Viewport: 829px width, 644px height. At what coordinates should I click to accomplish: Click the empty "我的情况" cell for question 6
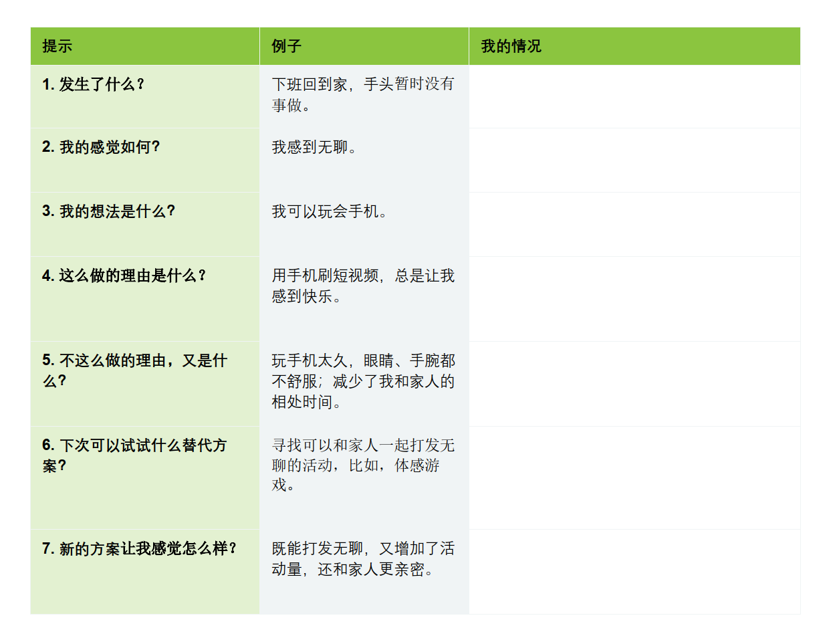[634, 478]
